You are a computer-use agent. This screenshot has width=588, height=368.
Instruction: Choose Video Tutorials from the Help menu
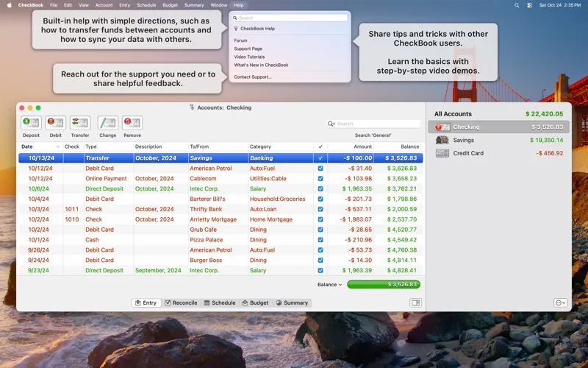[249, 57]
